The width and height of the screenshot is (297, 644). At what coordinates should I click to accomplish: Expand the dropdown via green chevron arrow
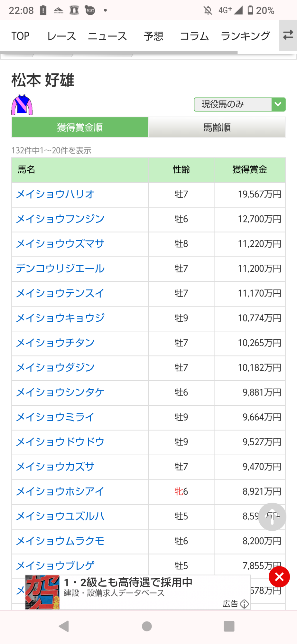tap(278, 104)
